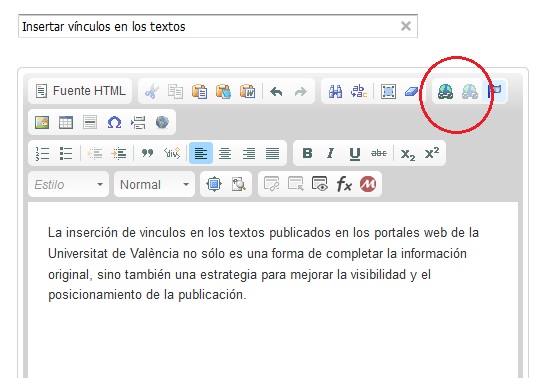
Task: Open Find with binoculars icon
Action: click(335, 92)
